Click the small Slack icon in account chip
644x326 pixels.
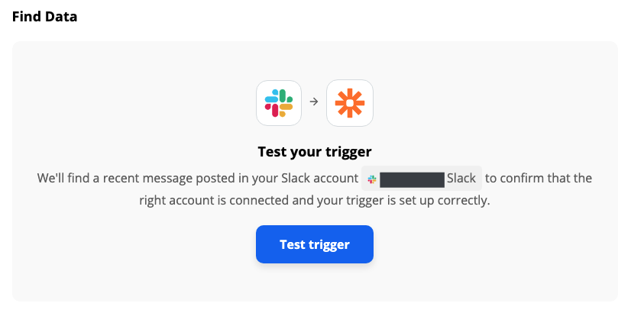pos(372,179)
